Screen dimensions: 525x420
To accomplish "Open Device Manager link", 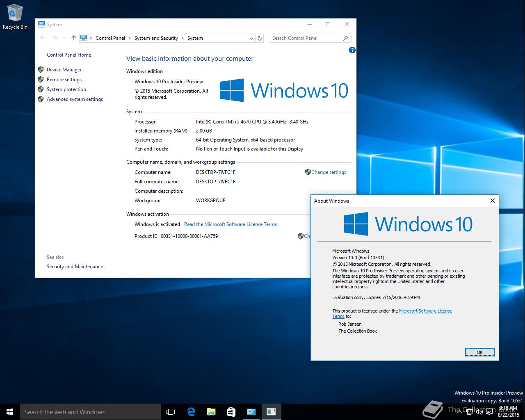I will (x=64, y=70).
